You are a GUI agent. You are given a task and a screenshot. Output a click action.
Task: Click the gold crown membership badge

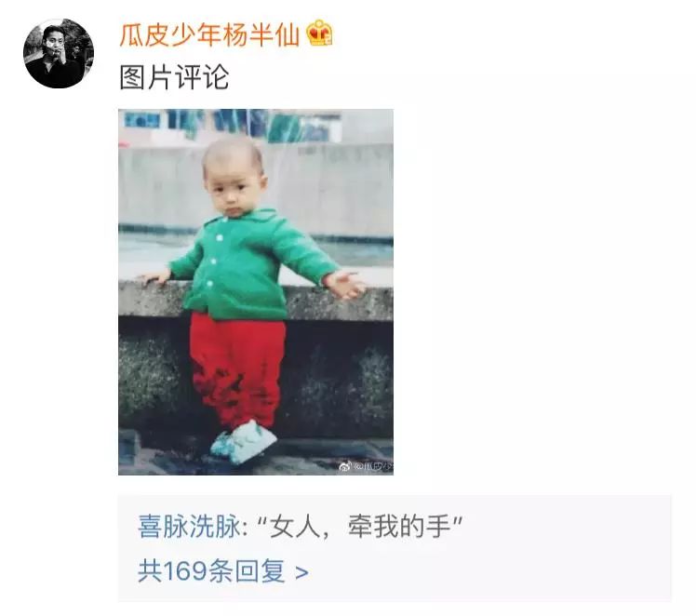pos(319,33)
